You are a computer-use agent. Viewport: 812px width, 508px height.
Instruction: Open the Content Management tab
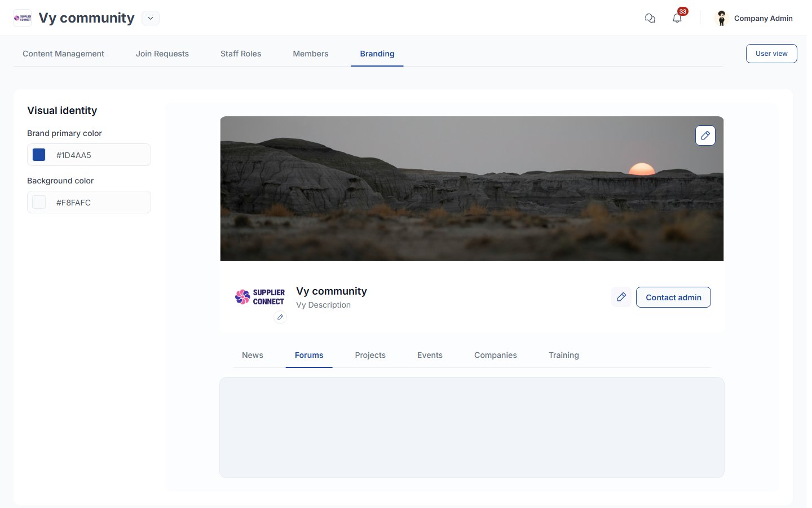63,54
